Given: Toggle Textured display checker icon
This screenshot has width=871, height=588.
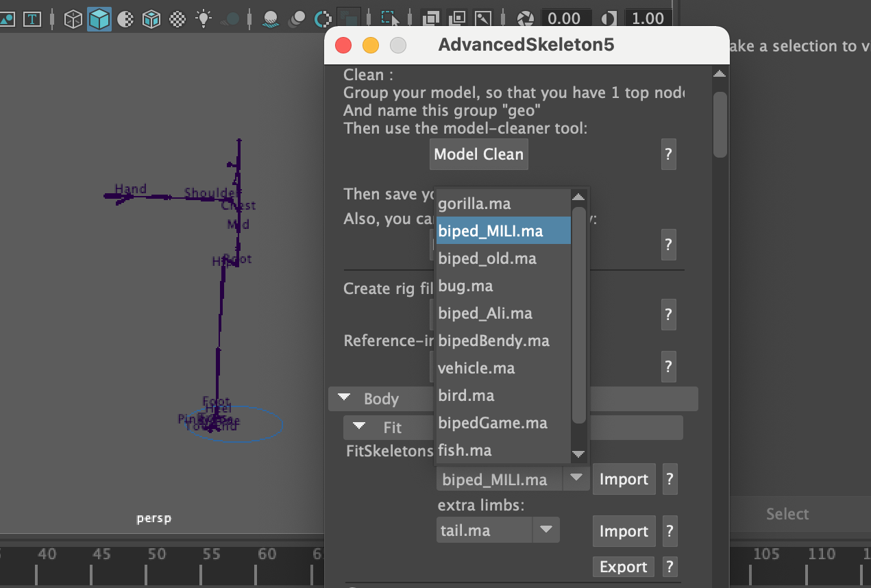Looking at the screenshot, I should tap(177, 19).
